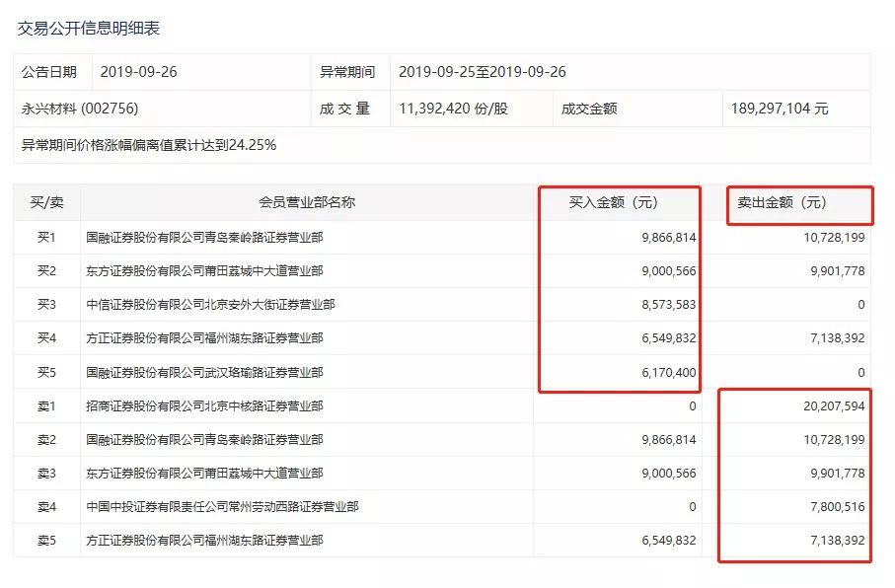The height and width of the screenshot is (588, 895).
Task: Click sell amount 7,138,392 in row 买4
Action: pos(838,338)
